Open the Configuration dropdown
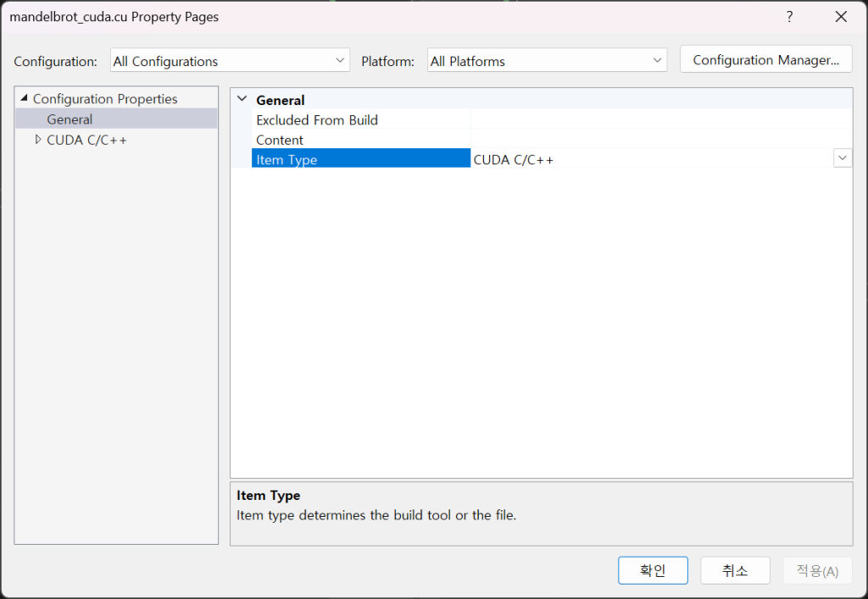Viewport: 868px width, 599px height. click(230, 61)
